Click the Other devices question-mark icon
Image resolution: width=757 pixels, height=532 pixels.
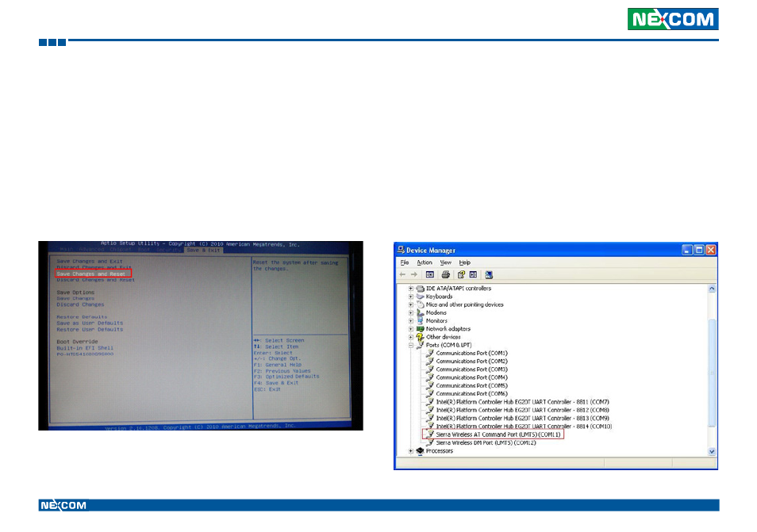point(420,337)
